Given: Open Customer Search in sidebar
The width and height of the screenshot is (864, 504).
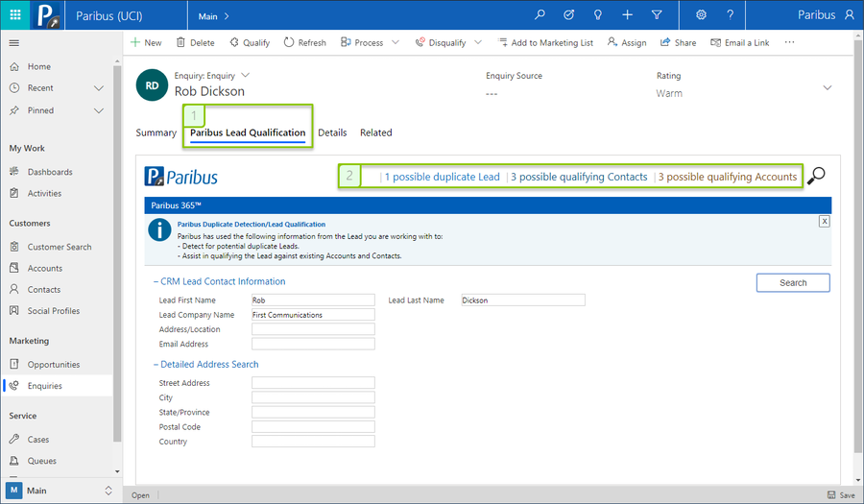Looking at the screenshot, I should coord(60,247).
